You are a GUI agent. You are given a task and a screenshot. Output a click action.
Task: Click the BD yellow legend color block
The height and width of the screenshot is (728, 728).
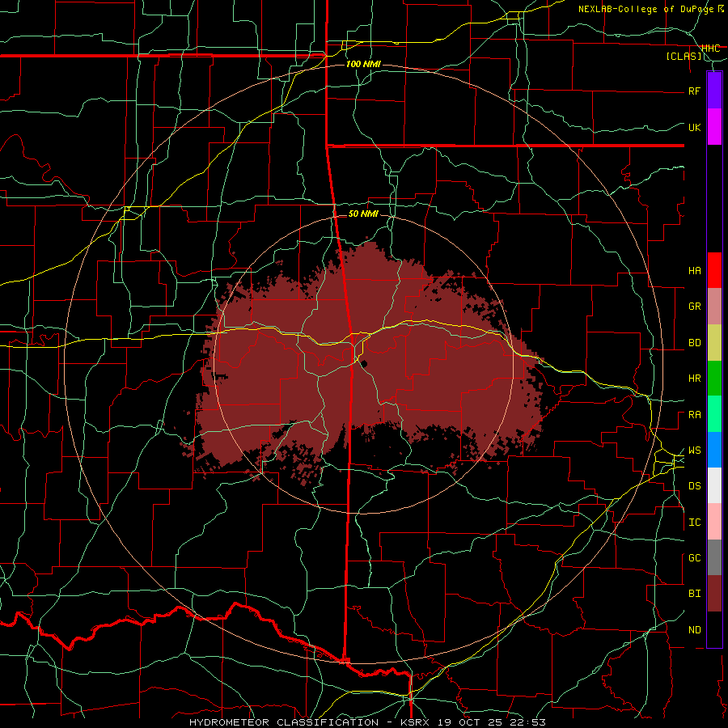[x=714, y=343]
